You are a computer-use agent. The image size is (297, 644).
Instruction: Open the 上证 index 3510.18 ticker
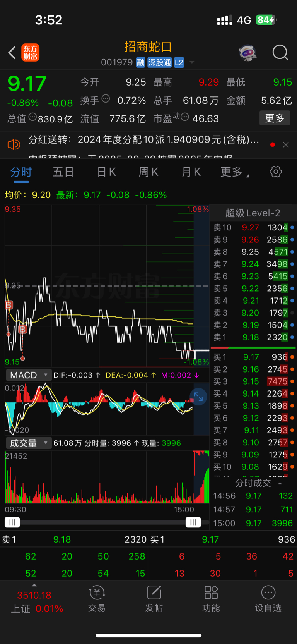pos(37,602)
